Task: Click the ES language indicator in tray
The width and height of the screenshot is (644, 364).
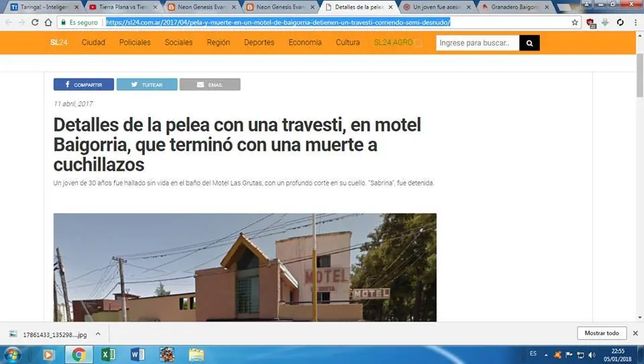Action: click(x=533, y=354)
